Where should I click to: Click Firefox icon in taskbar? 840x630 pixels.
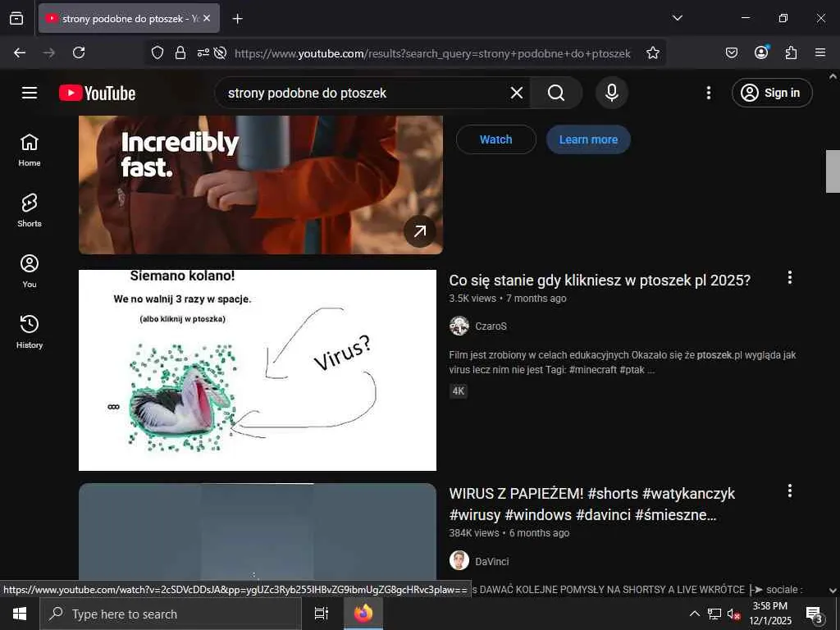pos(363,614)
